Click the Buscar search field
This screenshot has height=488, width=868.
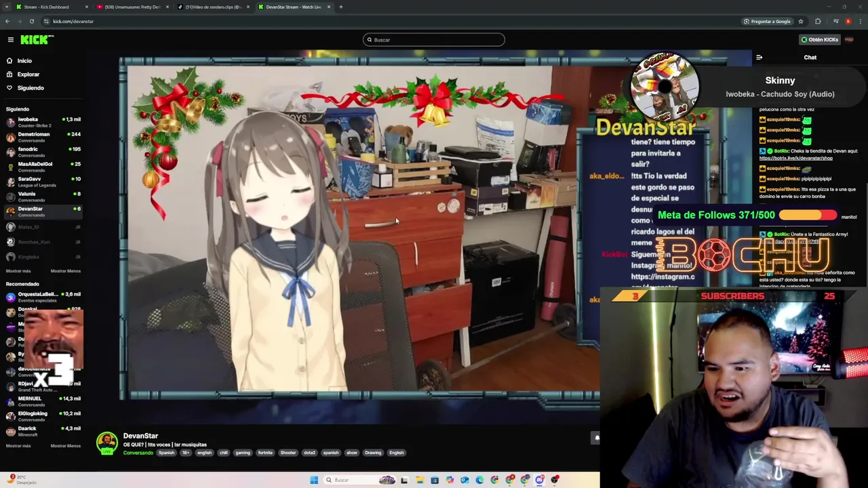click(x=434, y=40)
